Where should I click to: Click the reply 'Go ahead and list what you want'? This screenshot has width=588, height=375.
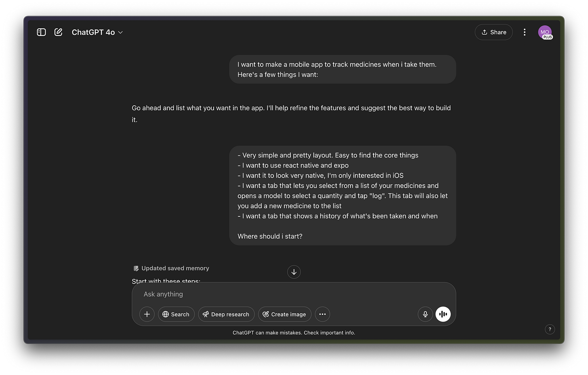pos(291,114)
